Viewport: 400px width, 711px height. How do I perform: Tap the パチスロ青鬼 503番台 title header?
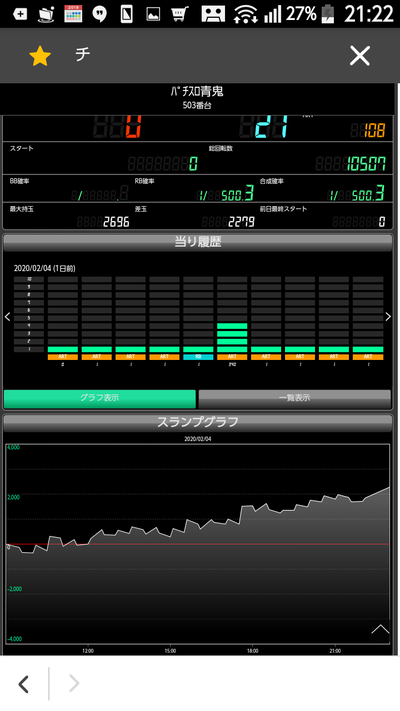[x=197, y=97]
